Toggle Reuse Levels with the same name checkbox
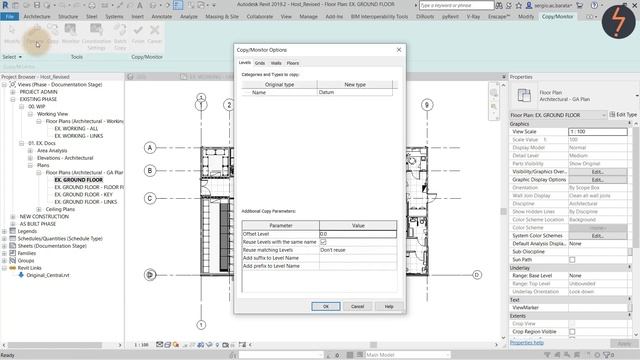Image resolution: width=640 pixels, height=360 pixels. click(323, 242)
